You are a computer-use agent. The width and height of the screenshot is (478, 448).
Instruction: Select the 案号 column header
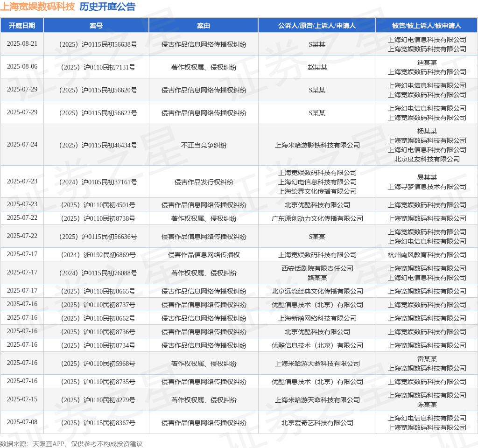(x=96, y=26)
